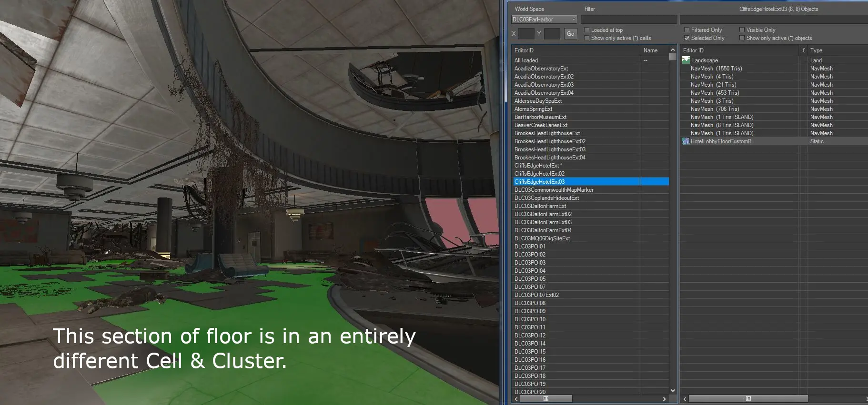Click the Go button

[x=570, y=34]
